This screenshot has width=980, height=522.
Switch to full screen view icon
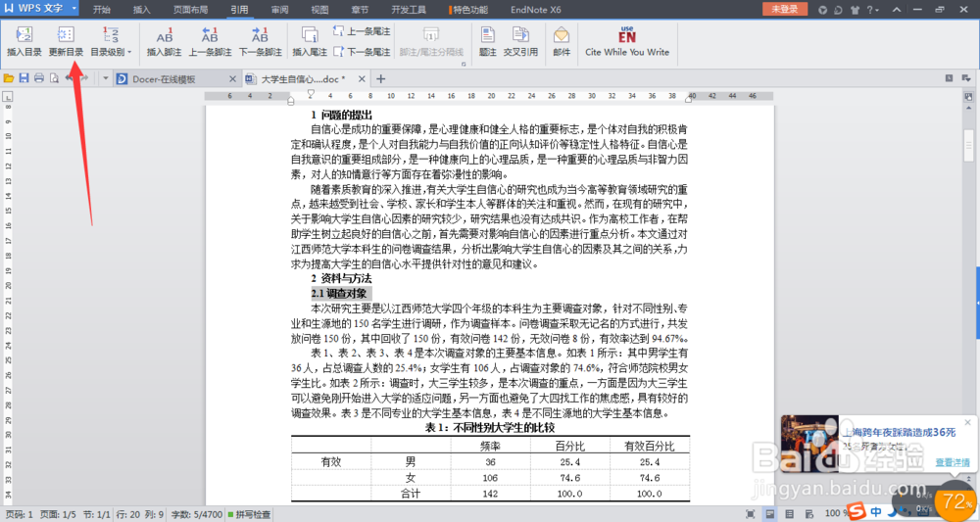[x=751, y=514]
